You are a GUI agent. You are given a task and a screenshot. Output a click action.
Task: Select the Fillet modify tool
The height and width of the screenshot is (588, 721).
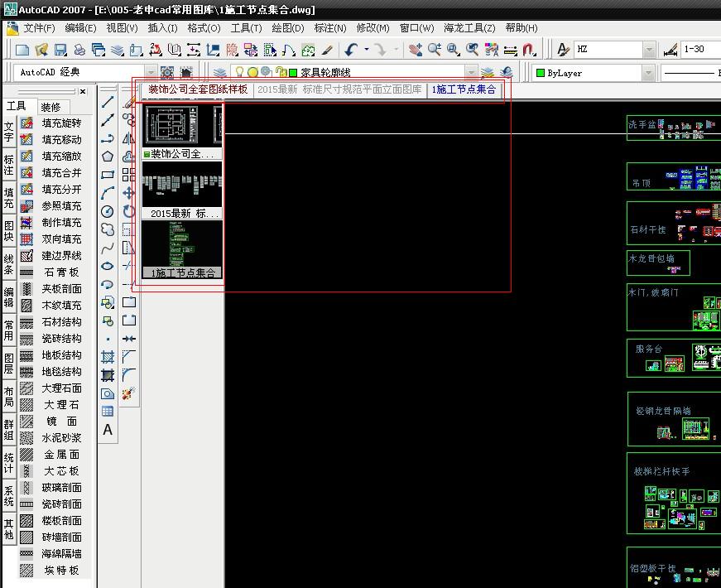coord(129,375)
